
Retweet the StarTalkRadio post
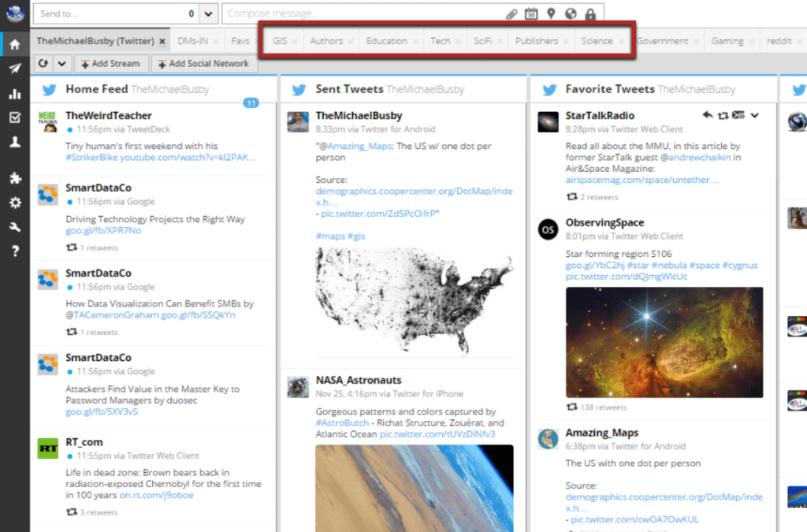coord(724,116)
